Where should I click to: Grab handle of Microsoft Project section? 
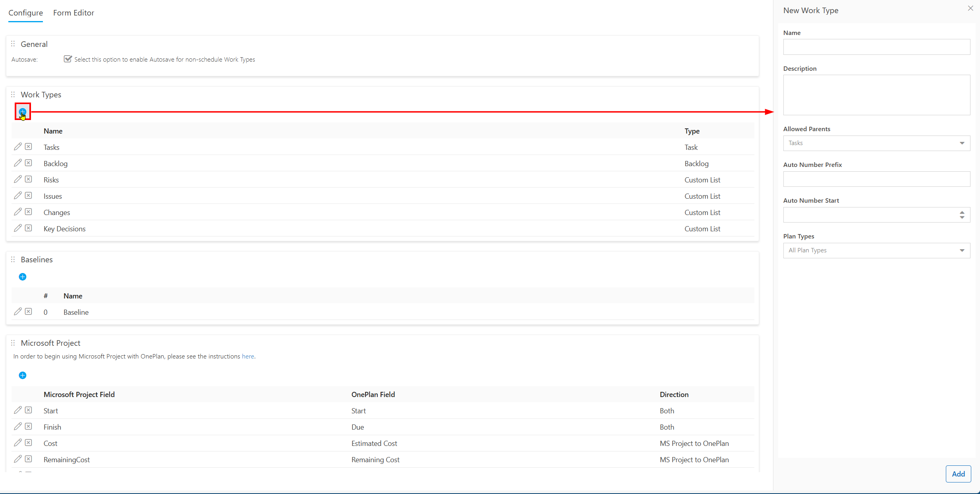click(13, 343)
